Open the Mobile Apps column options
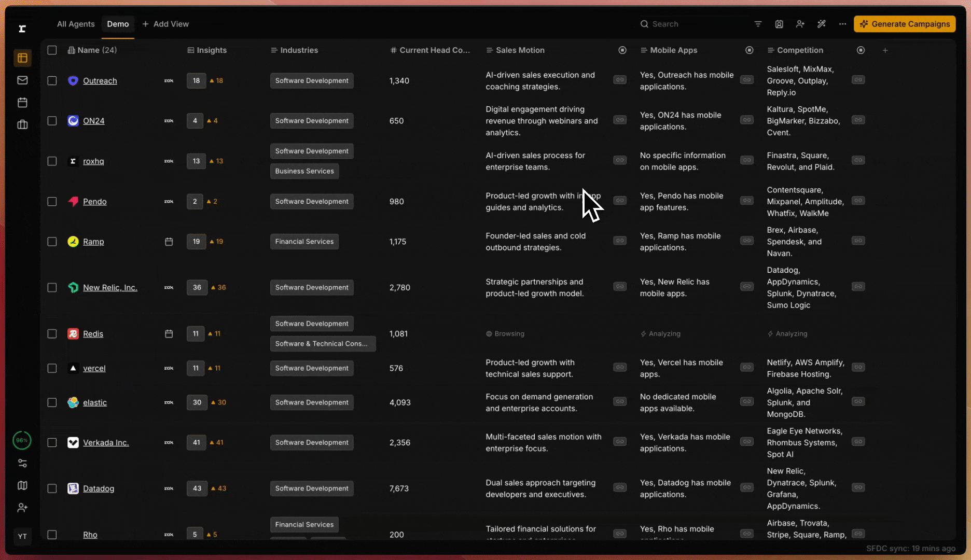 coord(750,50)
